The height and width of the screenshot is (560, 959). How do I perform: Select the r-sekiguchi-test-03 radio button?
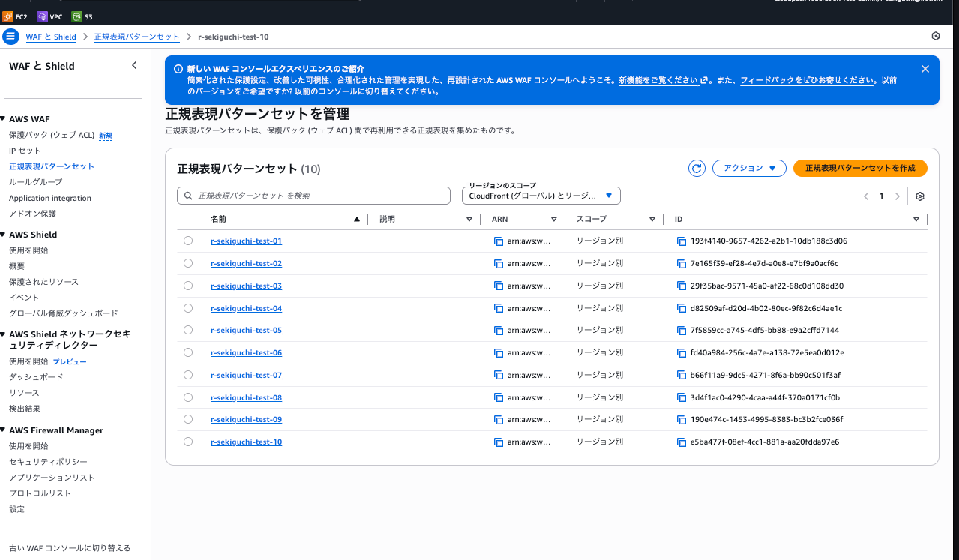point(188,286)
